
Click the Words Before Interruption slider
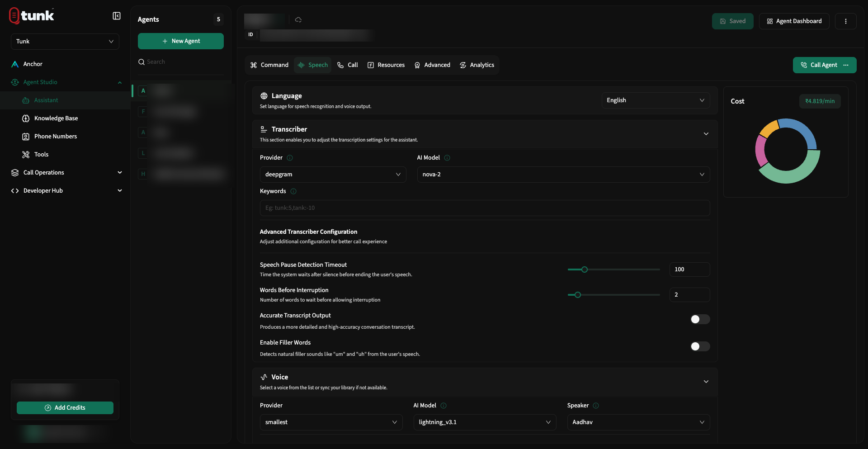tap(614, 295)
